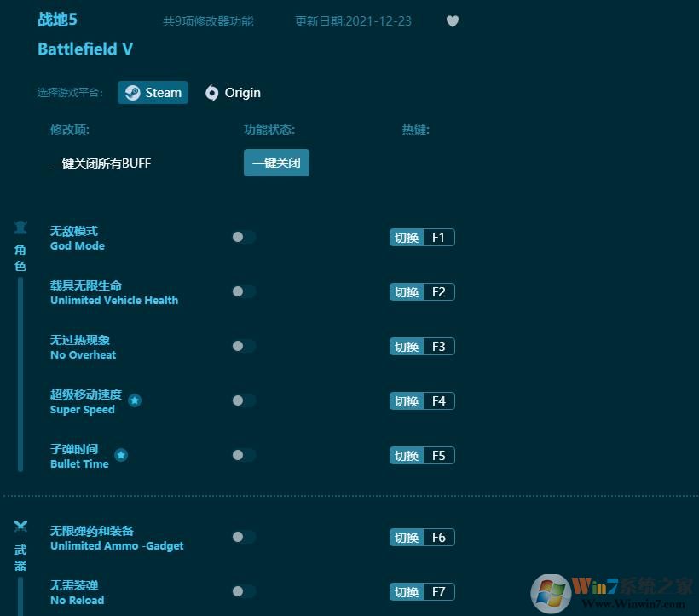Screen dimensions: 699x616
Task: Click the F4 hotkey field
Action: click(x=439, y=400)
